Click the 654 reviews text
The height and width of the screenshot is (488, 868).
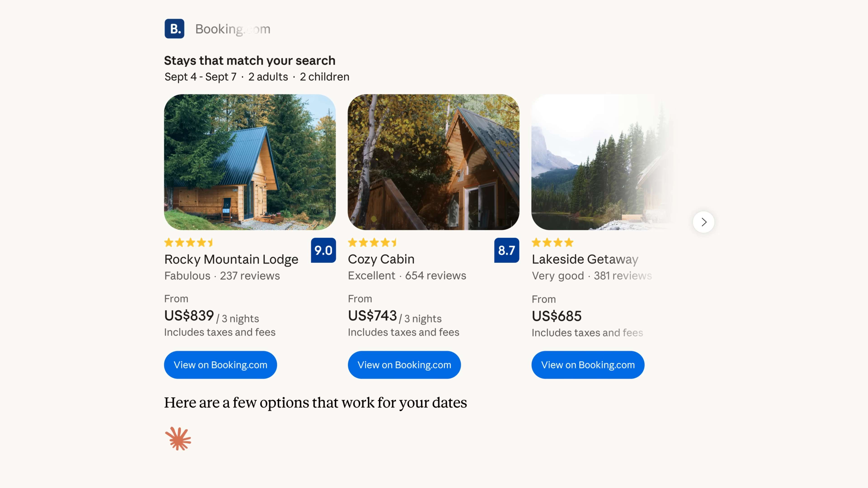point(435,275)
